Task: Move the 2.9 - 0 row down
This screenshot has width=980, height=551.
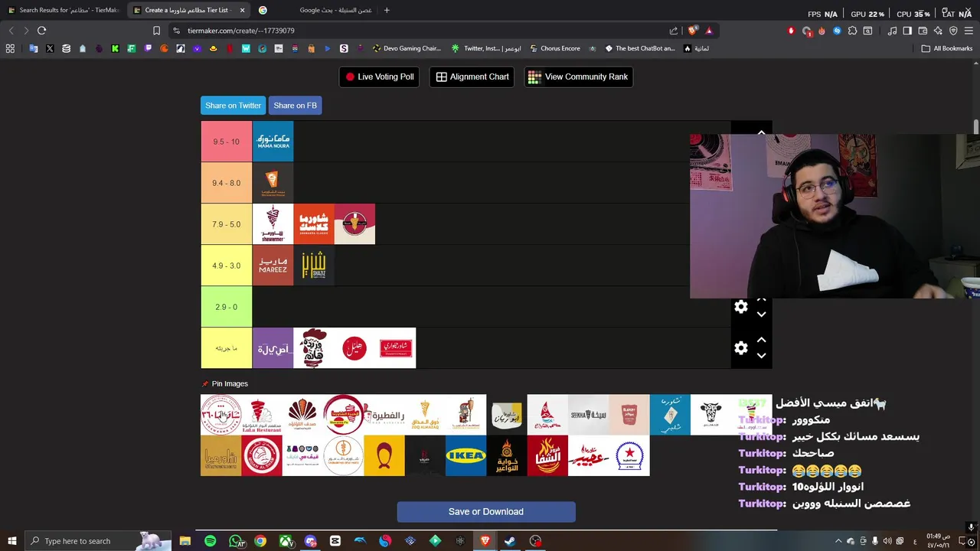Action: coord(761,315)
